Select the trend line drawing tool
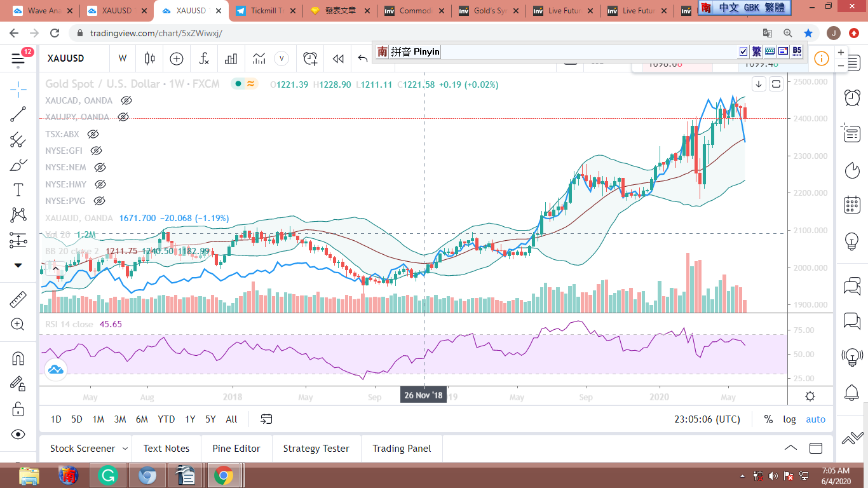Viewport: 868px width, 488px height. click(18, 114)
